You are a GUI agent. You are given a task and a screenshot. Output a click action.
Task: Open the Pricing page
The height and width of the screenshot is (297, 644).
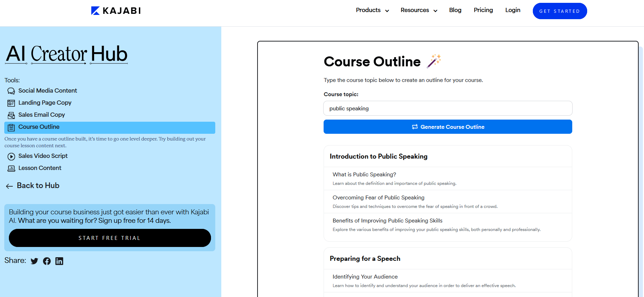point(483,10)
